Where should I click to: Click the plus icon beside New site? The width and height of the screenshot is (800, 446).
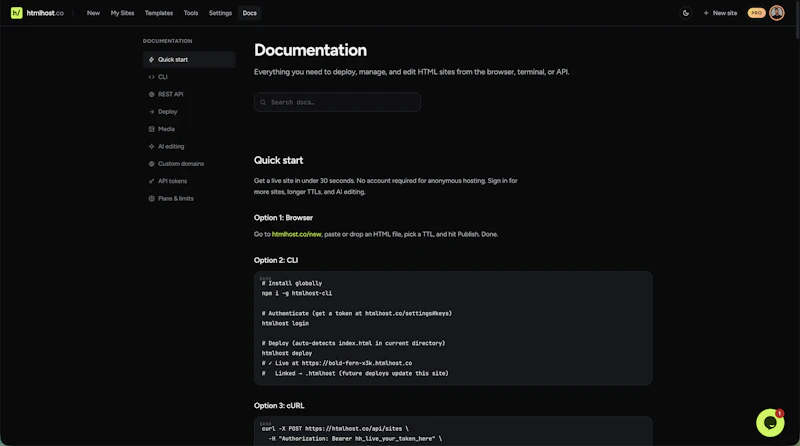coord(706,13)
